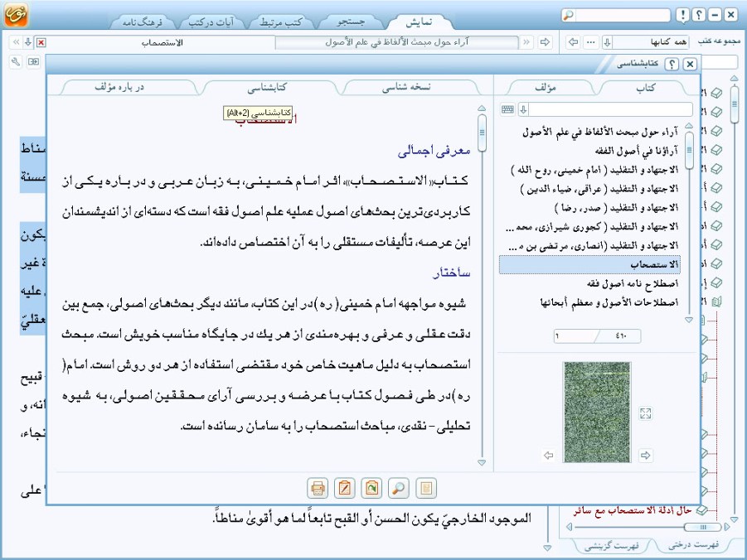Switch to the فهرست درختی tab

tap(694, 545)
